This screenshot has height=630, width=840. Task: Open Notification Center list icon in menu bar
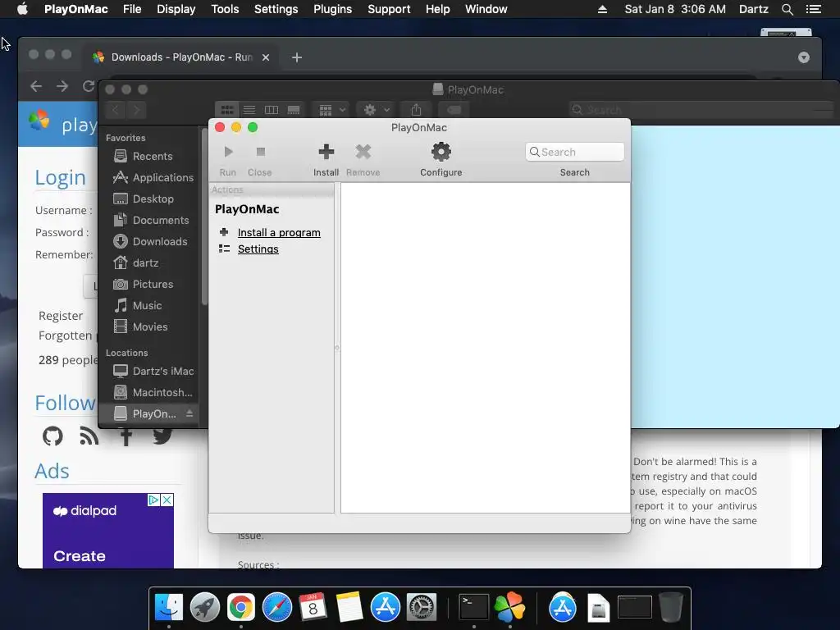point(813,9)
